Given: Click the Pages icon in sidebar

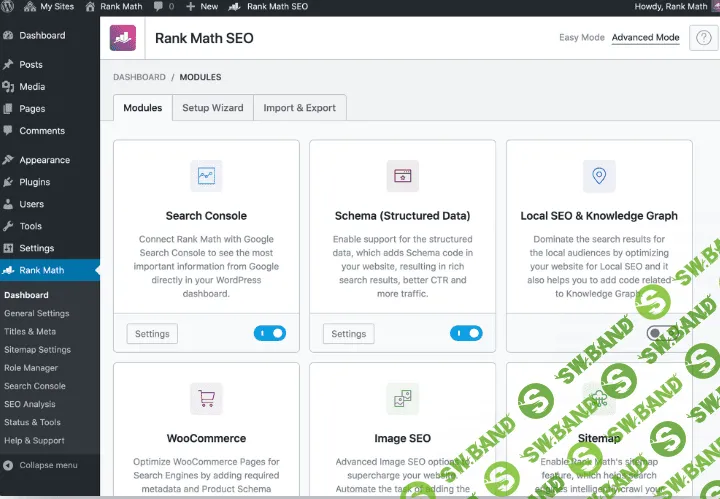Looking at the screenshot, I should pyautogui.click(x=8, y=109).
